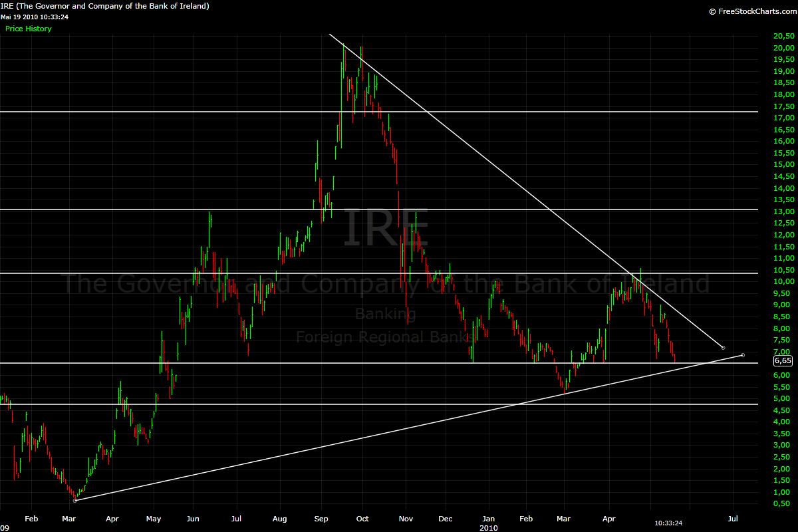
Task: Click the Sep month label on the time axis
Action: [321, 517]
